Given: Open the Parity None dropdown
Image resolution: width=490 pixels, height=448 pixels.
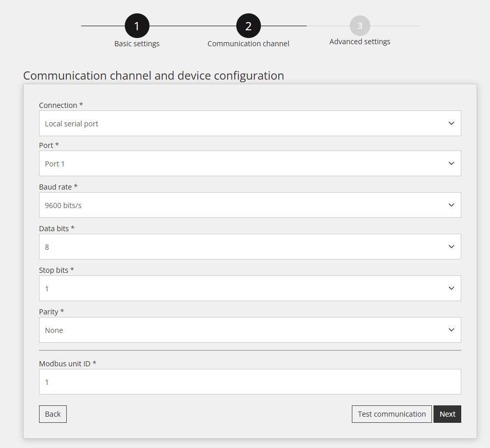Looking at the screenshot, I should [250, 329].
